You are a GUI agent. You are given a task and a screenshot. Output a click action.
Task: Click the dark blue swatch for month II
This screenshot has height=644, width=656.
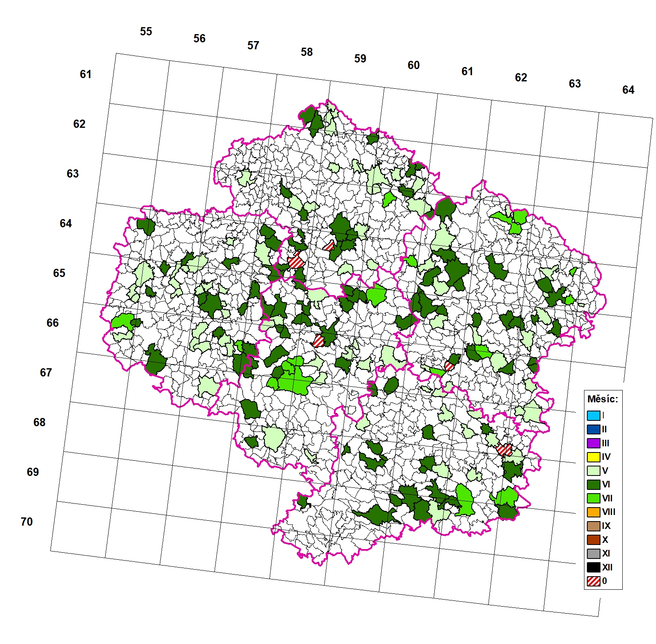tap(593, 429)
